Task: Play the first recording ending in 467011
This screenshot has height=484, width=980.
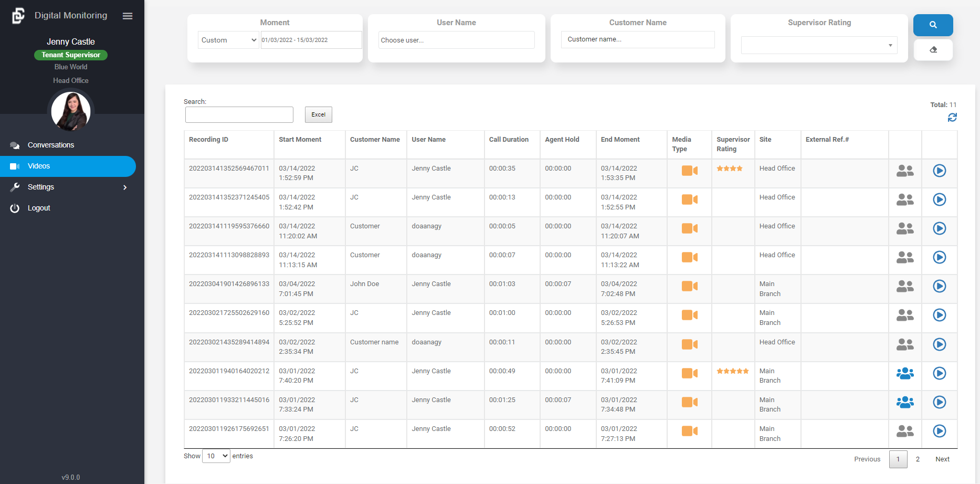Action: coord(939,171)
